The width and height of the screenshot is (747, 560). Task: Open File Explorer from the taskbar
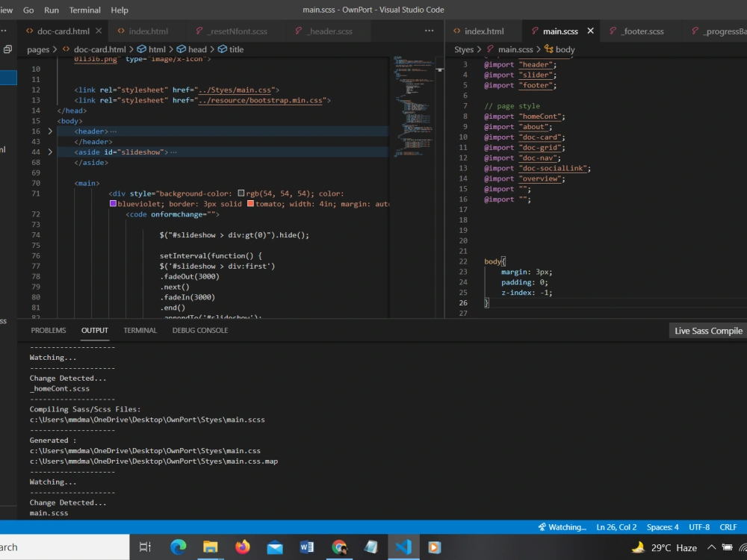coord(210,547)
